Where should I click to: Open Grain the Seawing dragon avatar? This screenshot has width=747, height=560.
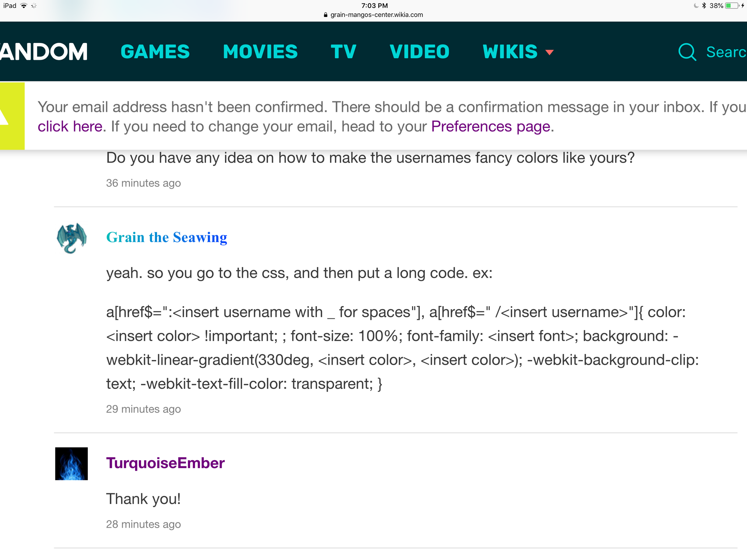click(x=71, y=238)
